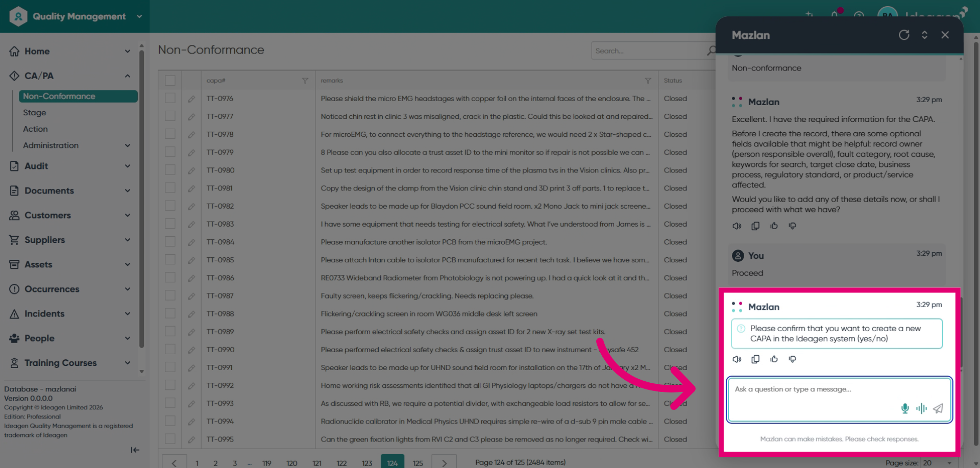Check the box for row TT-0995

pos(170,439)
